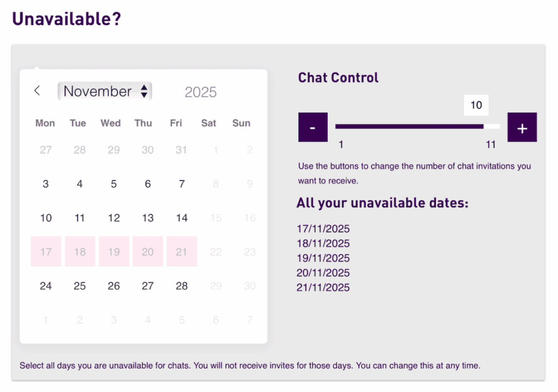
Task: Unmark November 20 as unavailable
Action: point(148,252)
